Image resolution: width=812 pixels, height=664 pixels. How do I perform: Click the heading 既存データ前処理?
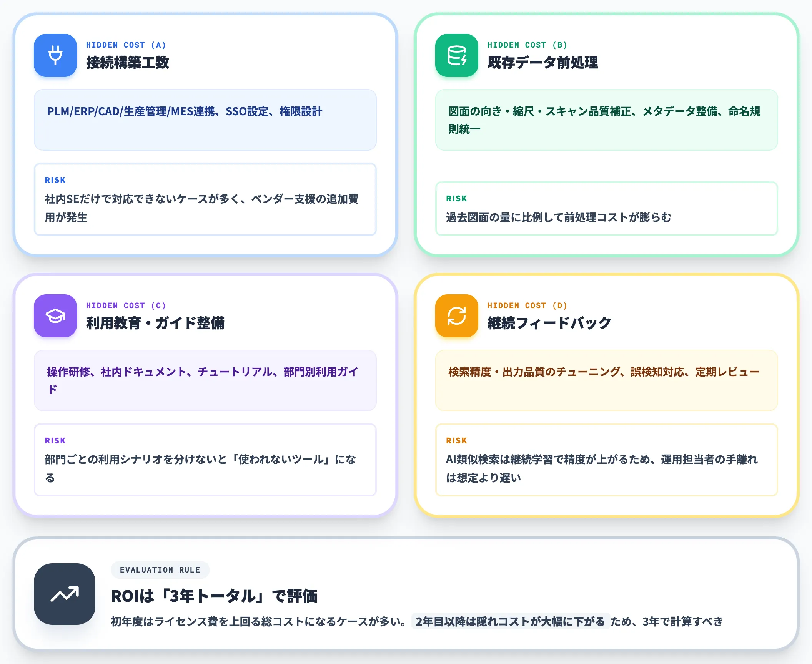(543, 63)
